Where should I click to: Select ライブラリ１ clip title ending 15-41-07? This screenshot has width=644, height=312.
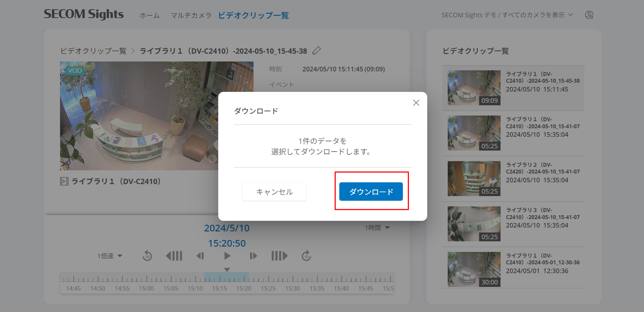pos(543,123)
